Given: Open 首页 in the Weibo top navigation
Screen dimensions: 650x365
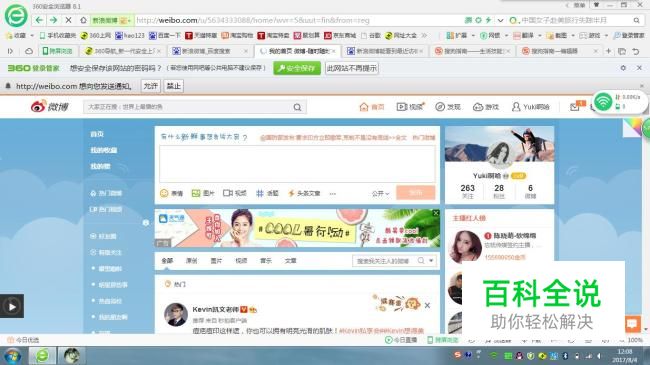Looking at the screenshot, I should pyautogui.click(x=372, y=107).
